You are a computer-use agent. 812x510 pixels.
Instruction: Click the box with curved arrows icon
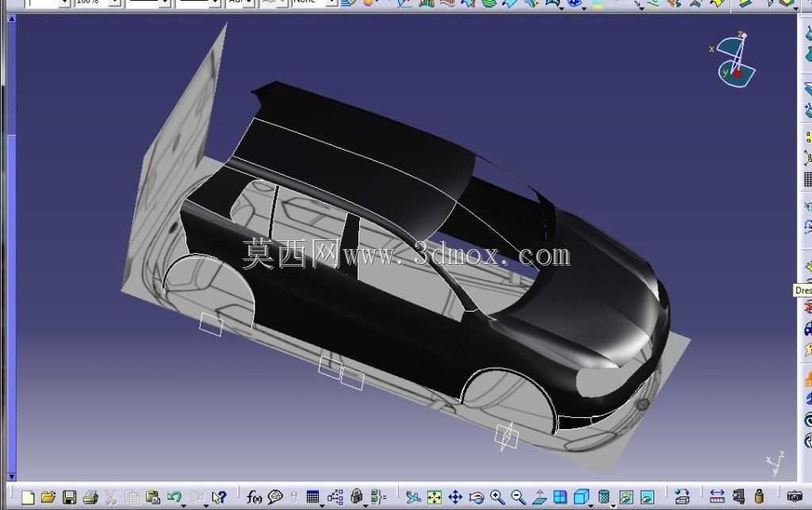pos(682,497)
